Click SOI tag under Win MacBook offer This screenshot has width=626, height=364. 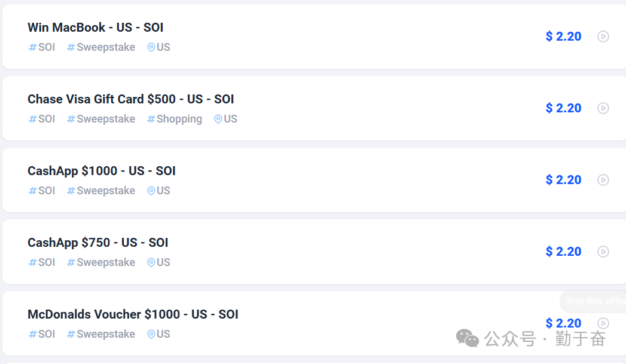(42, 47)
